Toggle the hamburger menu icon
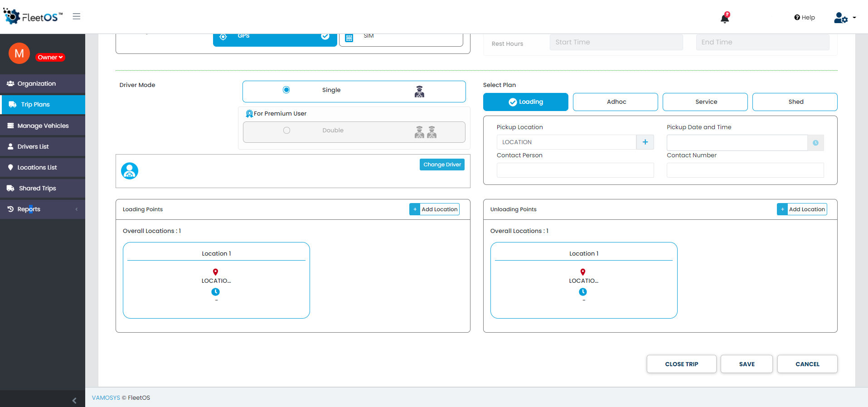This screenshot has width=868, height=407. tap(77, 16)
